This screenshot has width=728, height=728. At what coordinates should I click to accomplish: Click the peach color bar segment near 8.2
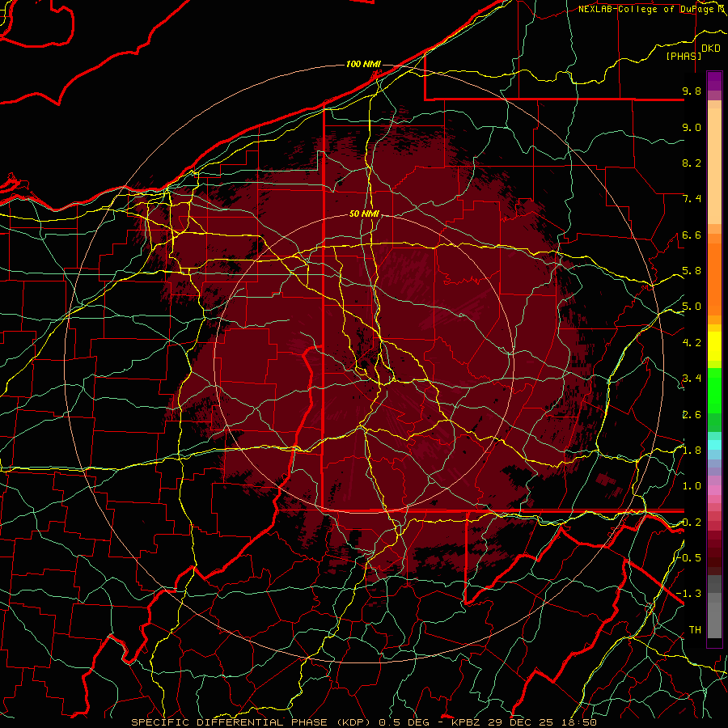pyautogui.click(x=714, y=166)
